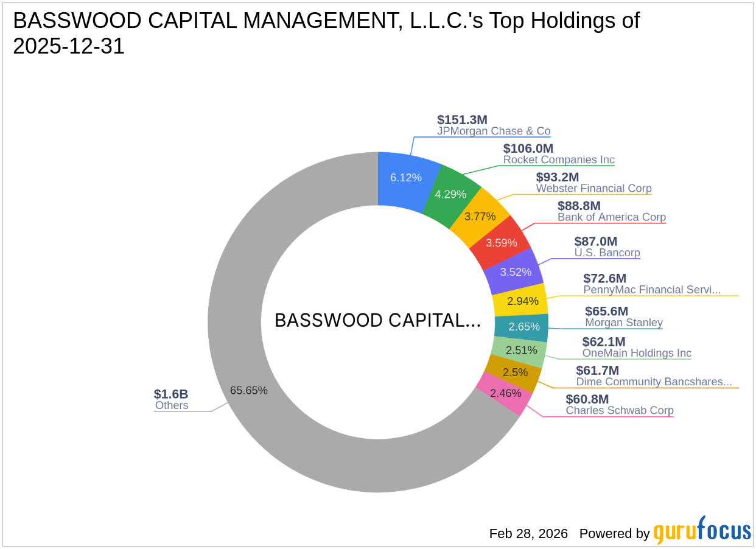Select the teal Morgan Stanley slice
The height and width of the screenshot is (549, 756).
[525, 327]
